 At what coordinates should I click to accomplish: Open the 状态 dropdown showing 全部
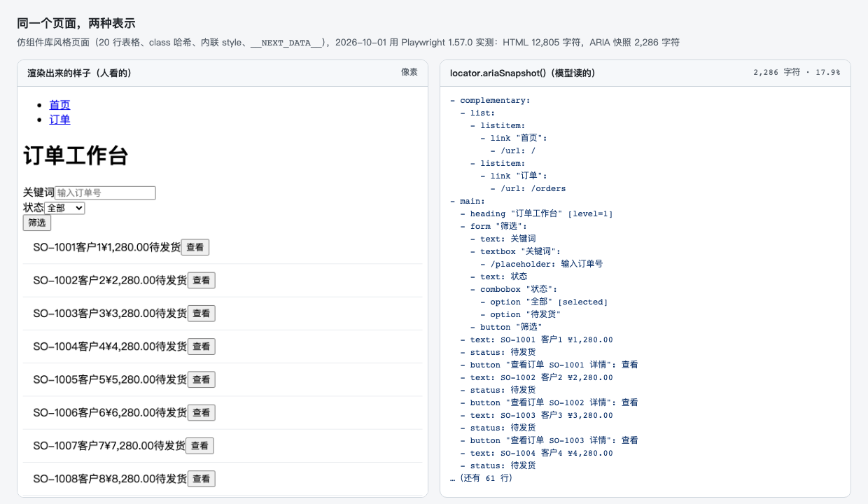pyautogui.click(x=64, y=208)
